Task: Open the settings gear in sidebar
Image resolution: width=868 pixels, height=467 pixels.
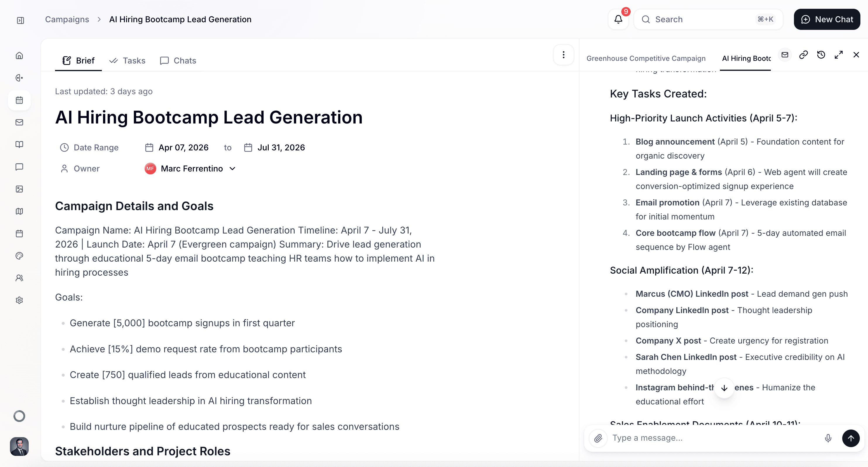Action: point(20,300)
